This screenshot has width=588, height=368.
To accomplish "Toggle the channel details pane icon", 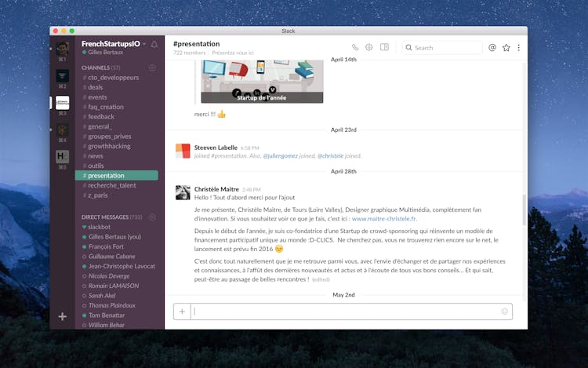I will point(384,47).
